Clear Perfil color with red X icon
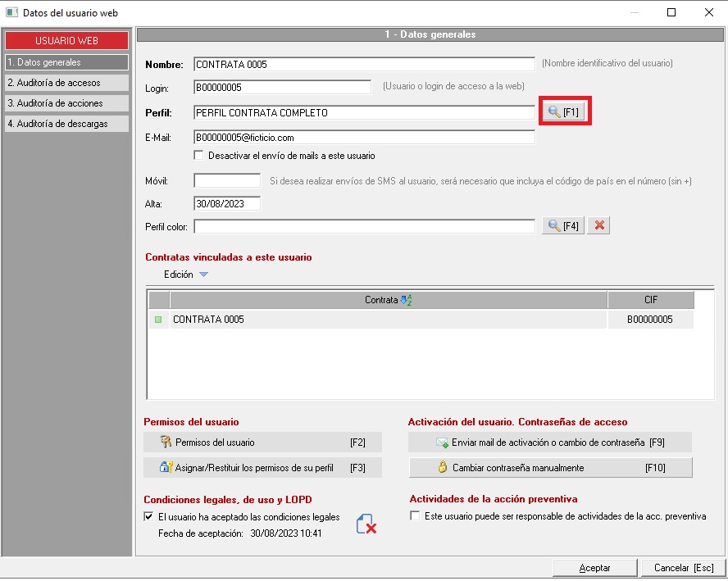The image size is (728, 581). coord(598,225)
